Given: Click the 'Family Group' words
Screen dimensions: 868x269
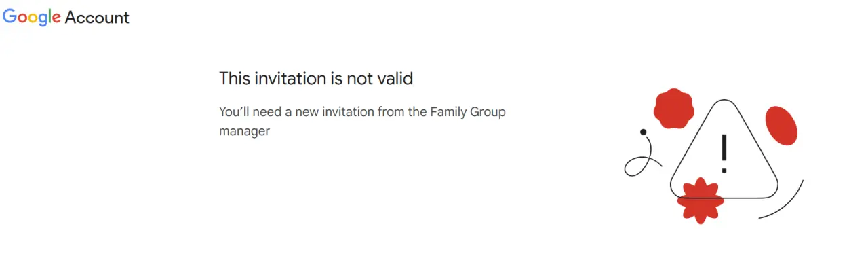Looking at the screenshot, I should 468,112.
